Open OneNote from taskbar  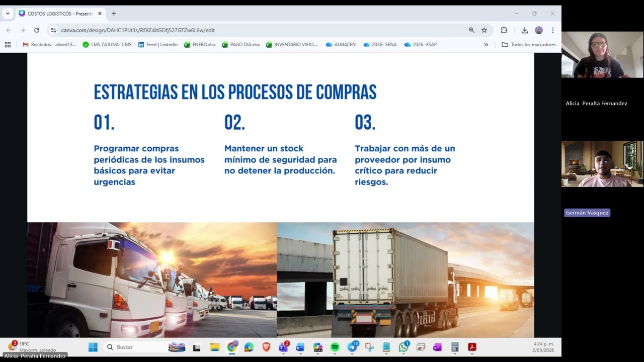437,347
